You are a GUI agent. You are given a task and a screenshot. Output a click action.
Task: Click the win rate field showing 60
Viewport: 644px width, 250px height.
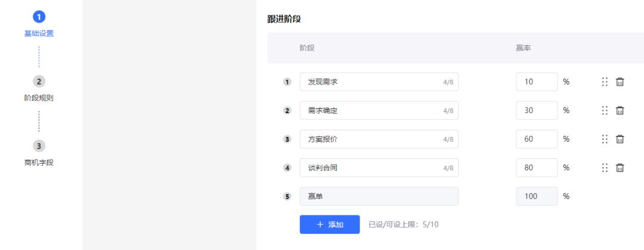click(x=537, y=139)
